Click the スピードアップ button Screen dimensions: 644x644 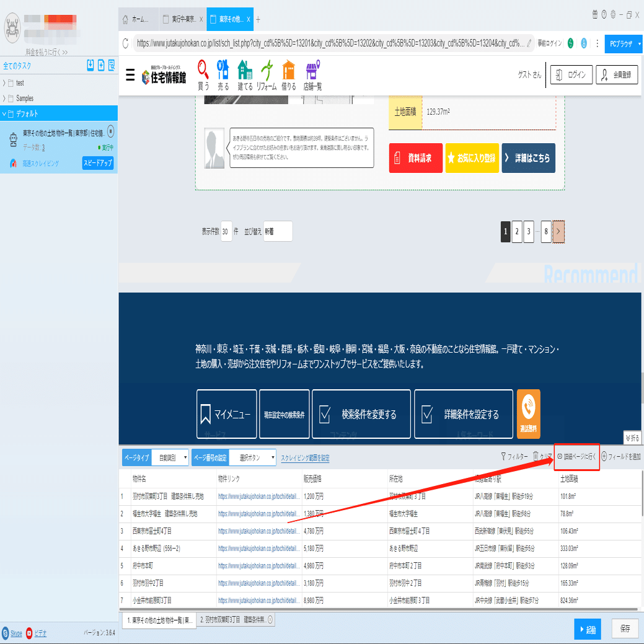pos(98,163)
